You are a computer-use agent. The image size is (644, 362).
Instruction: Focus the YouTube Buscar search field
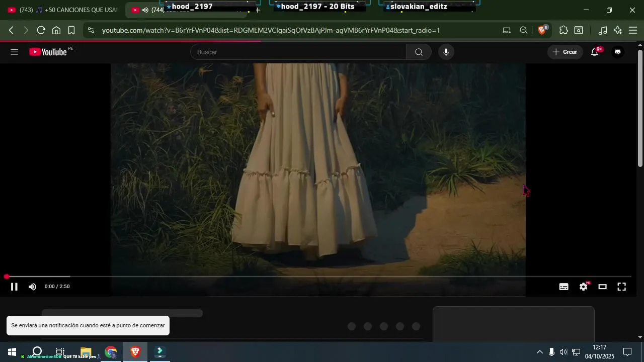(x=298, y=52)
